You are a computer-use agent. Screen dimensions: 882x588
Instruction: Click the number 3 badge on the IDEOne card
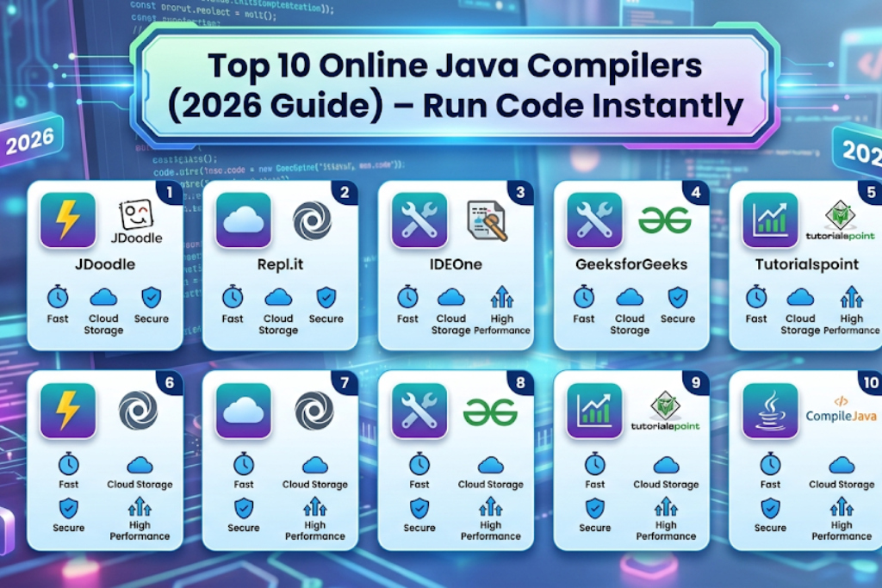pos(520,193)
